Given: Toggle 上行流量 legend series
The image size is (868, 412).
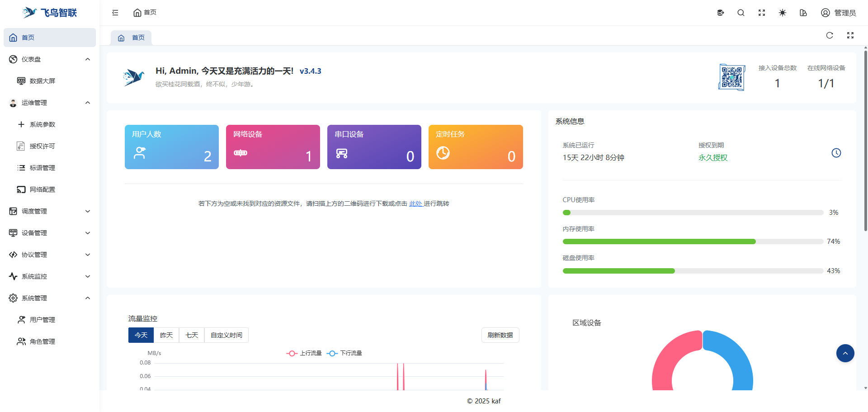Looking at the screenshot, I should (x=304, y=353).
